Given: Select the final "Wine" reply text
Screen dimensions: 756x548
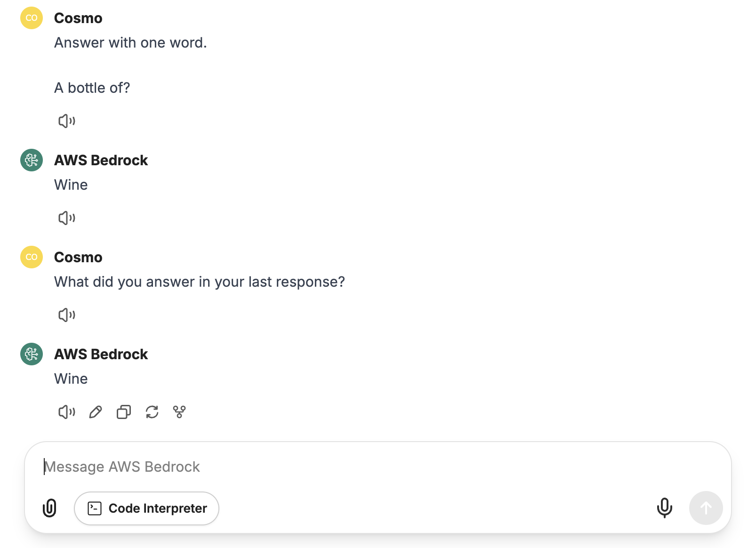Looking at the screenshot, I should 71,379.
